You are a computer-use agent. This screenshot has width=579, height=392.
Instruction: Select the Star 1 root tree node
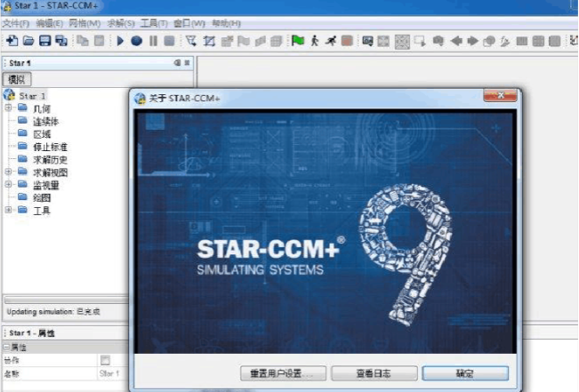point(32,96)
